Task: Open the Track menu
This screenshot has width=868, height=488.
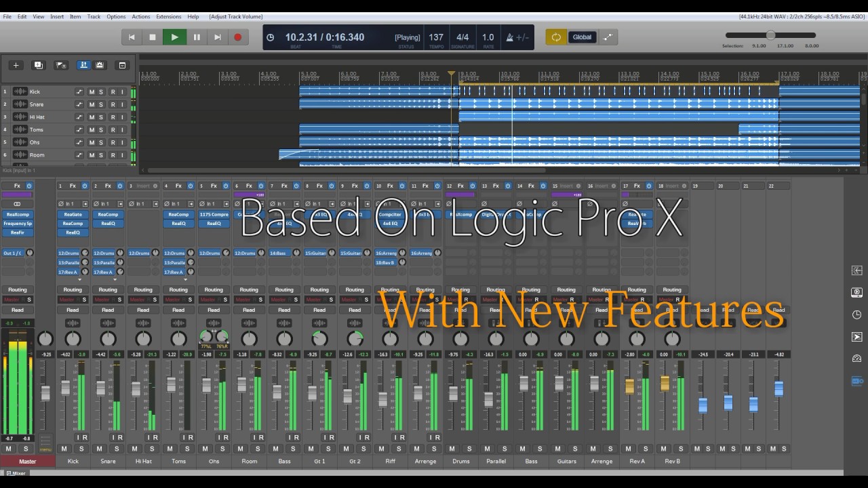Action: [x=94, y=16]
